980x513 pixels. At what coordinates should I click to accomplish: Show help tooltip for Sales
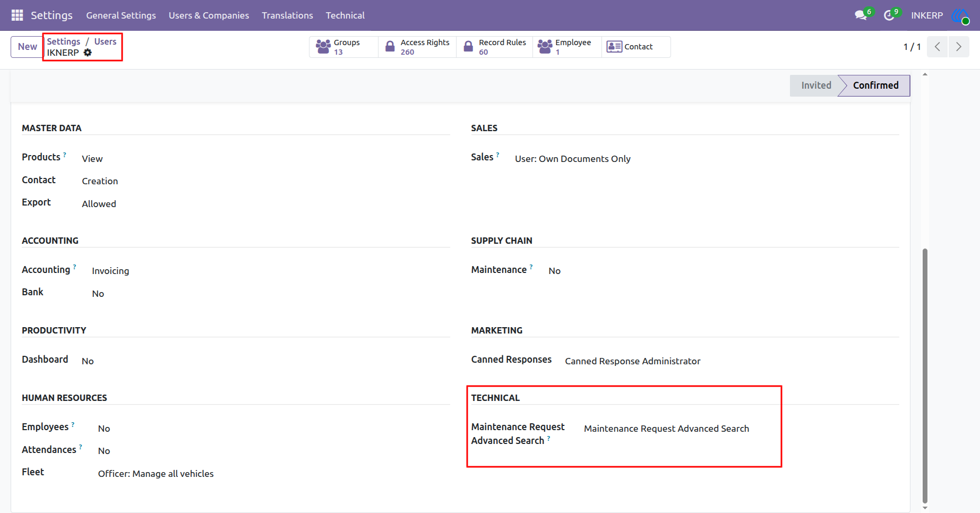[x=498, y=155]
